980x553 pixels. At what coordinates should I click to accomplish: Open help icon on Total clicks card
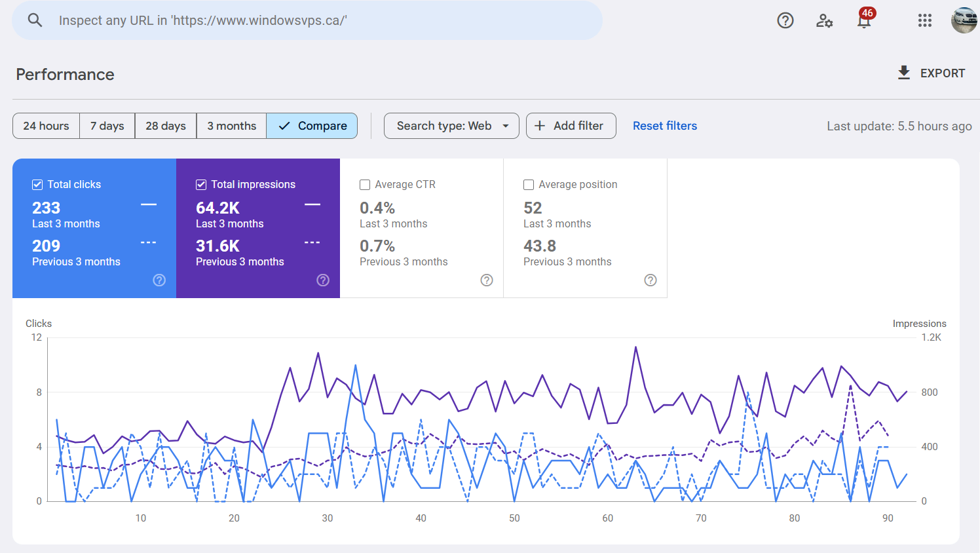159,280
